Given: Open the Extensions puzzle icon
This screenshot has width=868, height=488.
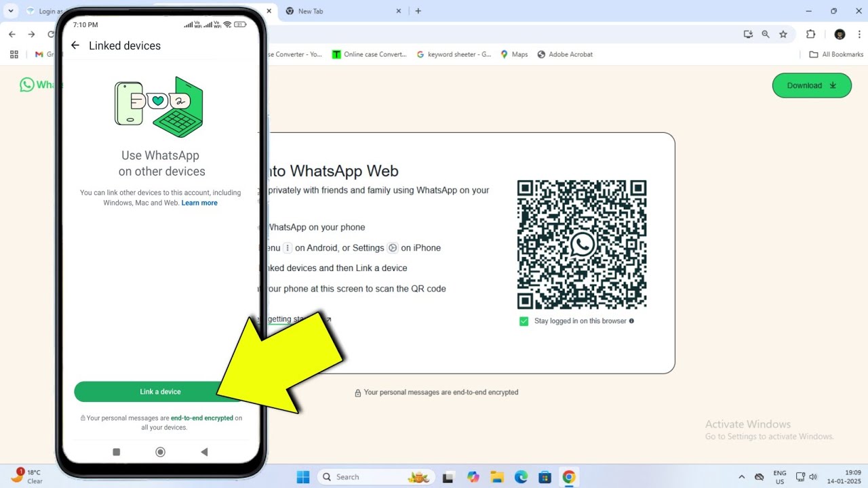Looking at the screenshot, I should click(810, 34).
